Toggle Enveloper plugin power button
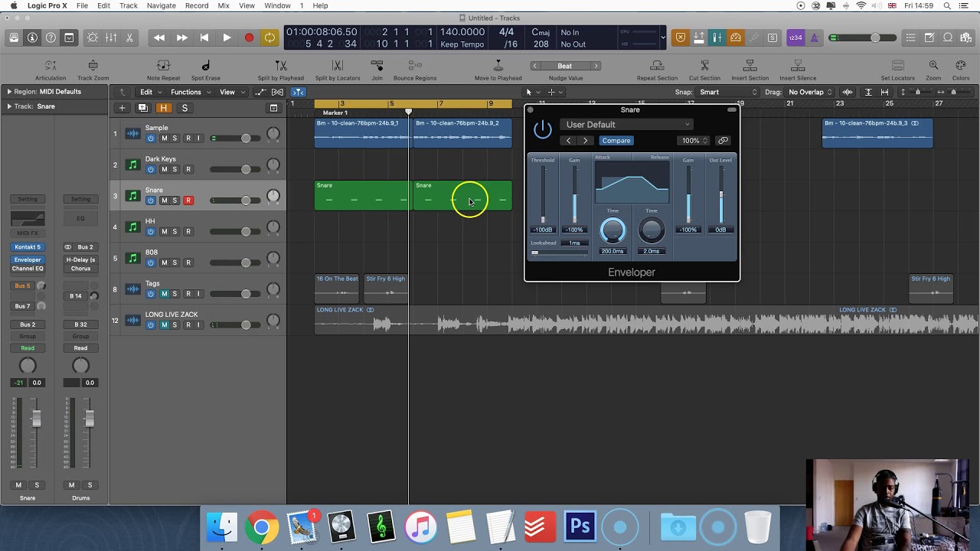 point(542,129)
